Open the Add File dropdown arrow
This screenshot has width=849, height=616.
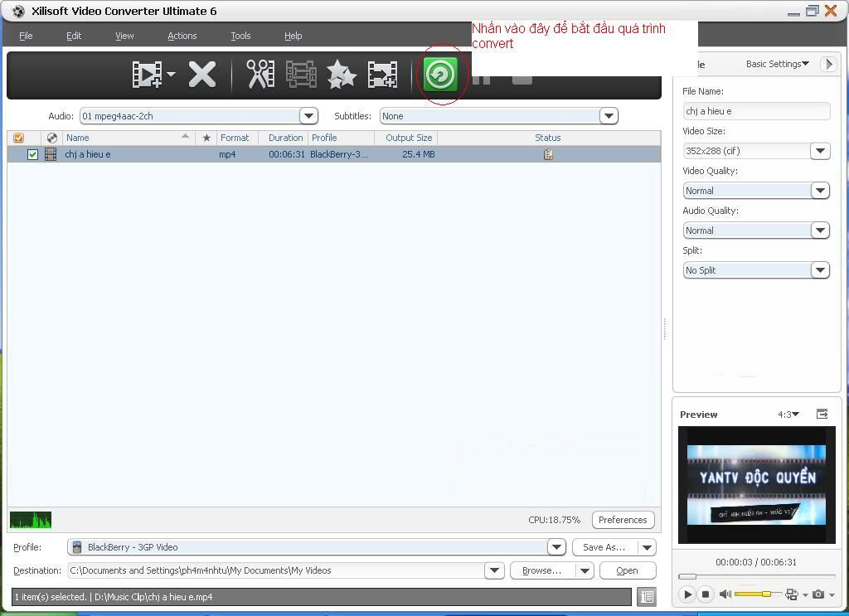click(171, 74)
